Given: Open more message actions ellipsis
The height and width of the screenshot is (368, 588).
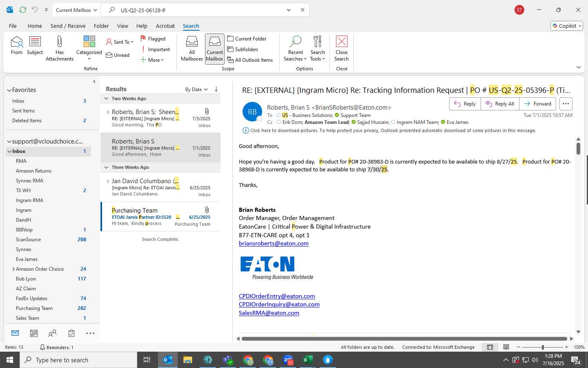Looking at the screenshot, I should tap(566, 104).
